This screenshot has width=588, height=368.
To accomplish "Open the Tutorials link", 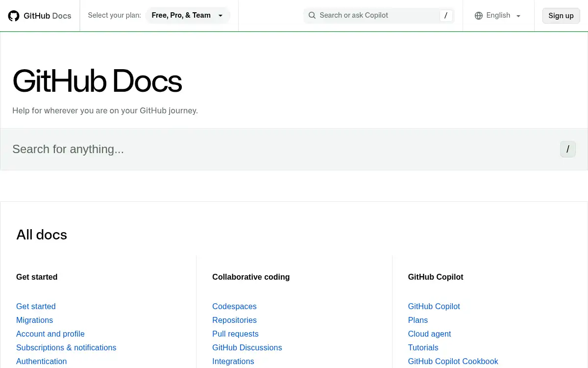I will coord(423,347).
